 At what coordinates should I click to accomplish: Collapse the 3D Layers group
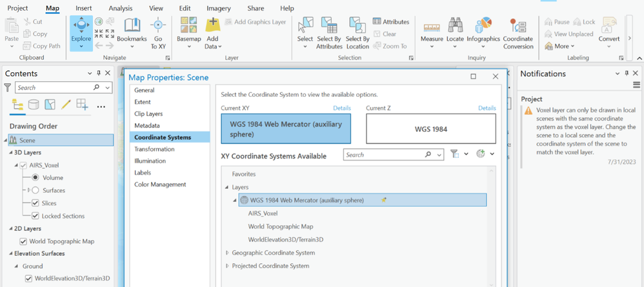tap(11, 153)
